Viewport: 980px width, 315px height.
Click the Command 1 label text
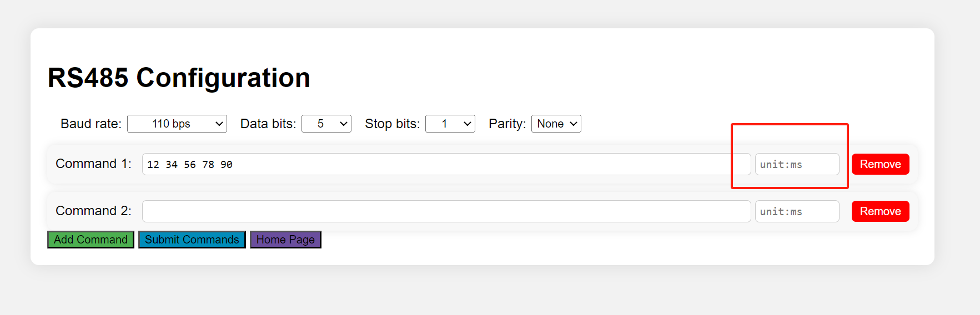point(93,164)
